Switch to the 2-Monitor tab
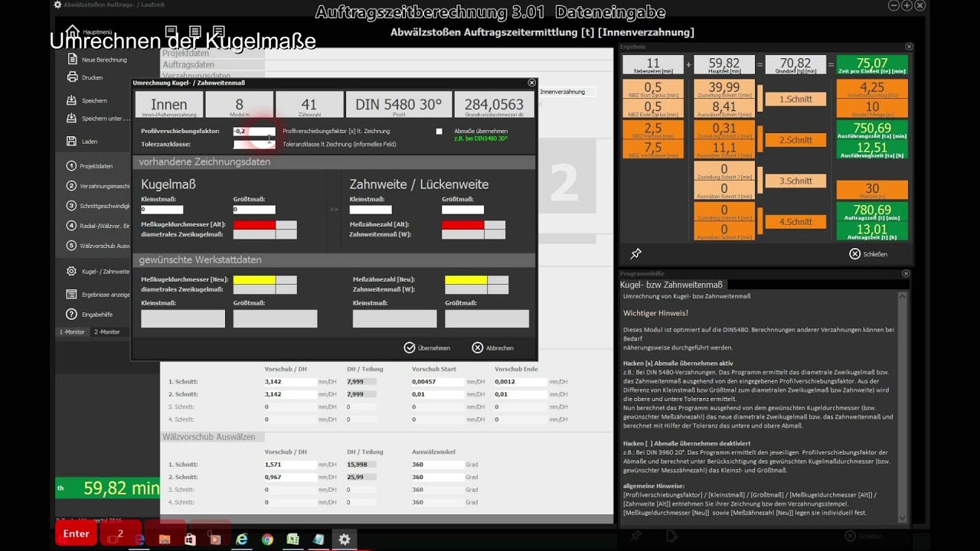Image resolution: width=980 pixels, height=551 pixels. point(106,332)
